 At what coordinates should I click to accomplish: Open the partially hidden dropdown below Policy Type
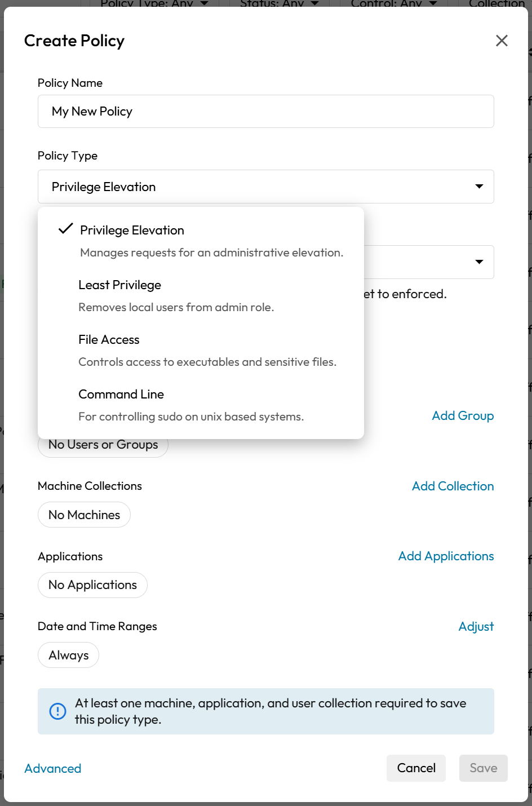pos(479,262)
